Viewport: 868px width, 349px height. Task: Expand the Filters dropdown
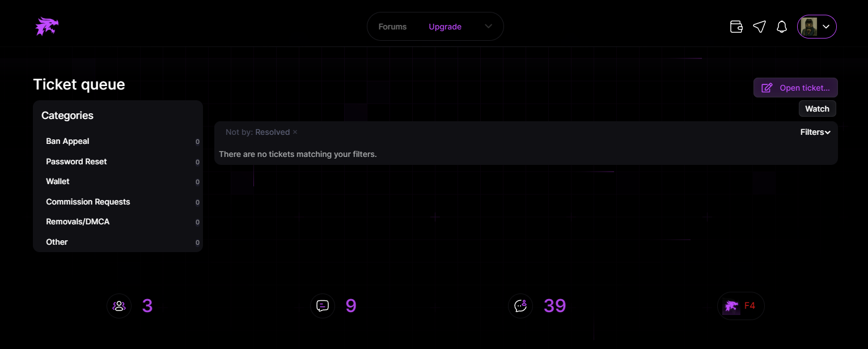815,132
